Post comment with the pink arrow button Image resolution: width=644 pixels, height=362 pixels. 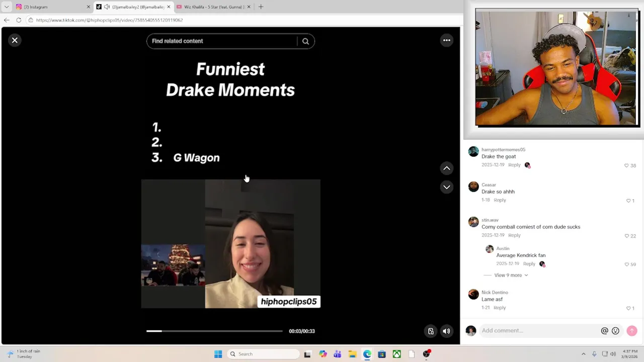[x=632, y=330]
